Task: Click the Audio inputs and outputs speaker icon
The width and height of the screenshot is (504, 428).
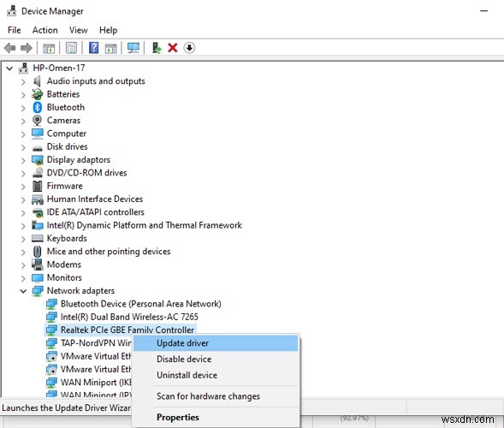Action: click(38, 81)
